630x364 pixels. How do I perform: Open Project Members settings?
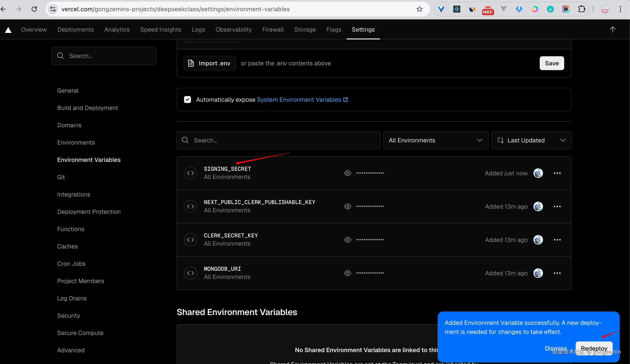(x=81, y=281)
